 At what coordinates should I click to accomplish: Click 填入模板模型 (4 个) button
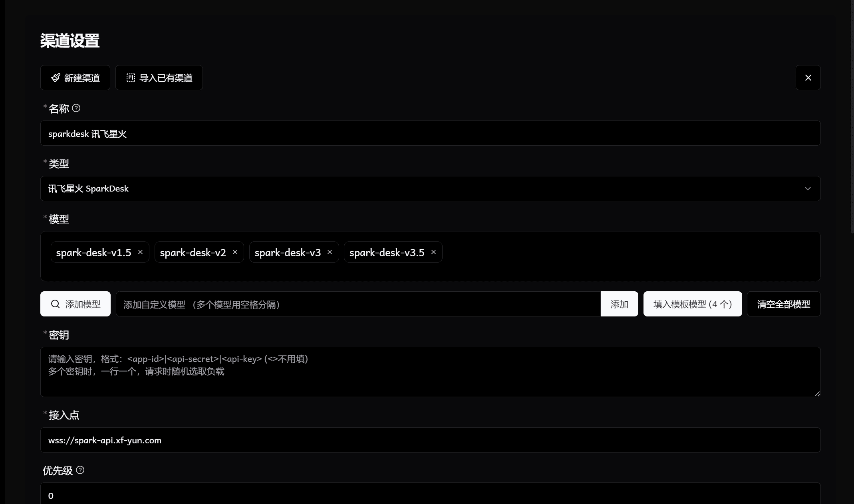tap(693, 304)
